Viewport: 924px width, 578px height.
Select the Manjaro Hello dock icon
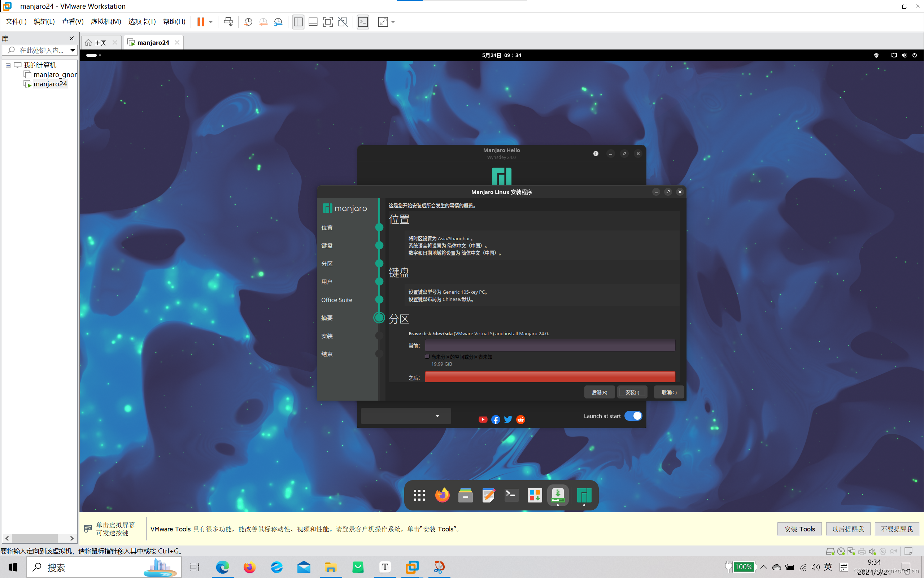584,495
